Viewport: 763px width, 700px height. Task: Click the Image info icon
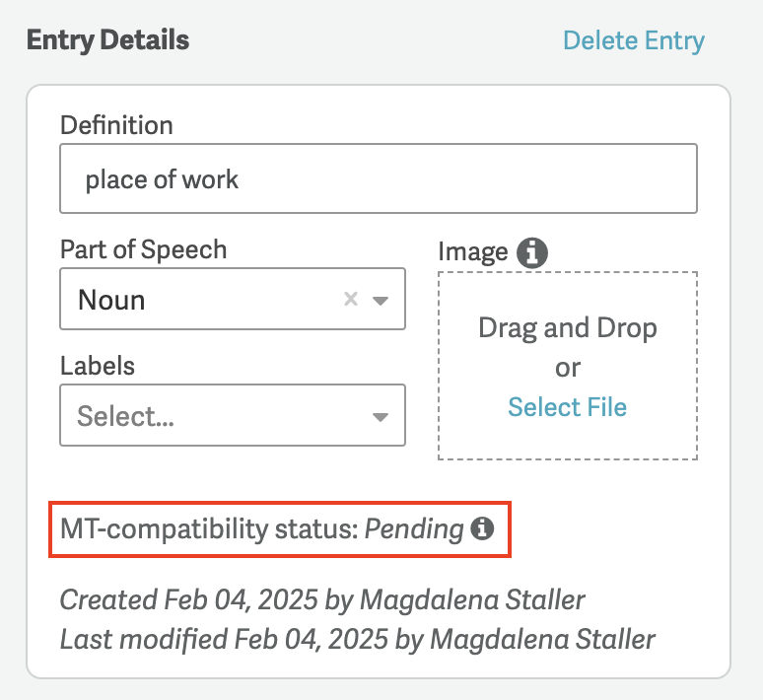pos(532,252)
